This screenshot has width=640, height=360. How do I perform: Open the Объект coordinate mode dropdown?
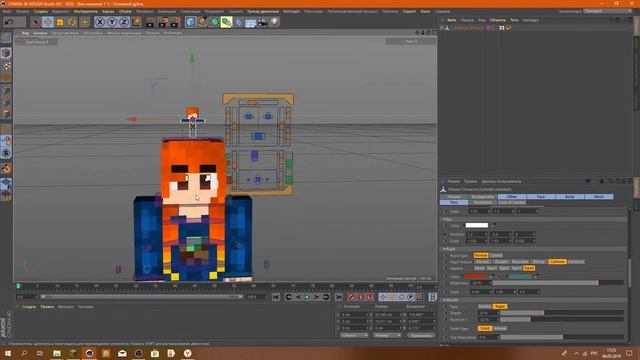(x=354, y=335)
